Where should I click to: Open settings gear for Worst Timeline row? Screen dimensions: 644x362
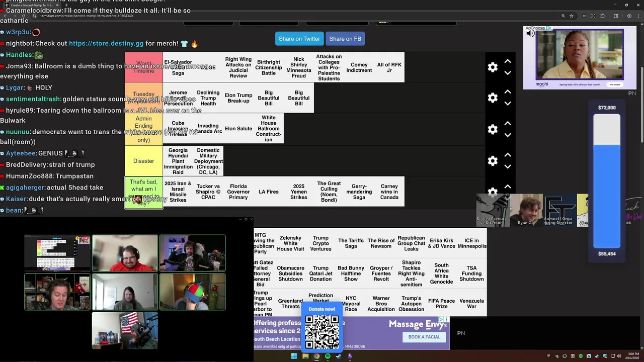493,67
